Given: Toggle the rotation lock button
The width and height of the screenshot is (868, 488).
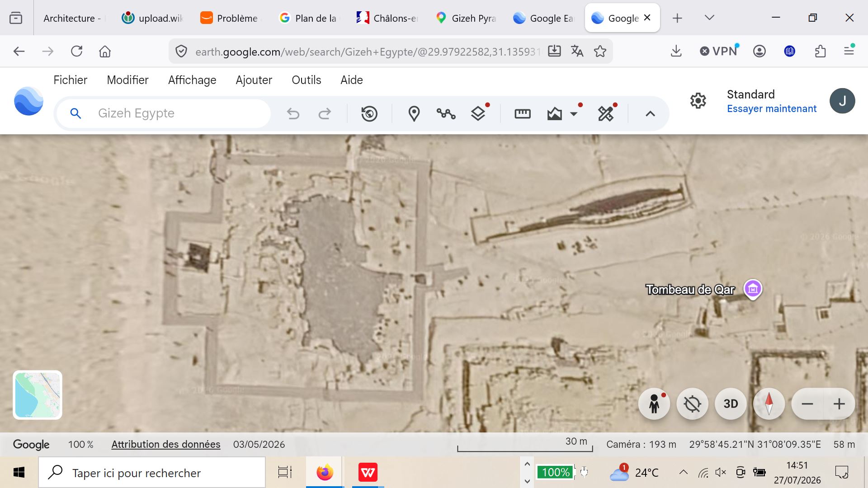Looking at the screenshot, I should click(x=692, y=404).
